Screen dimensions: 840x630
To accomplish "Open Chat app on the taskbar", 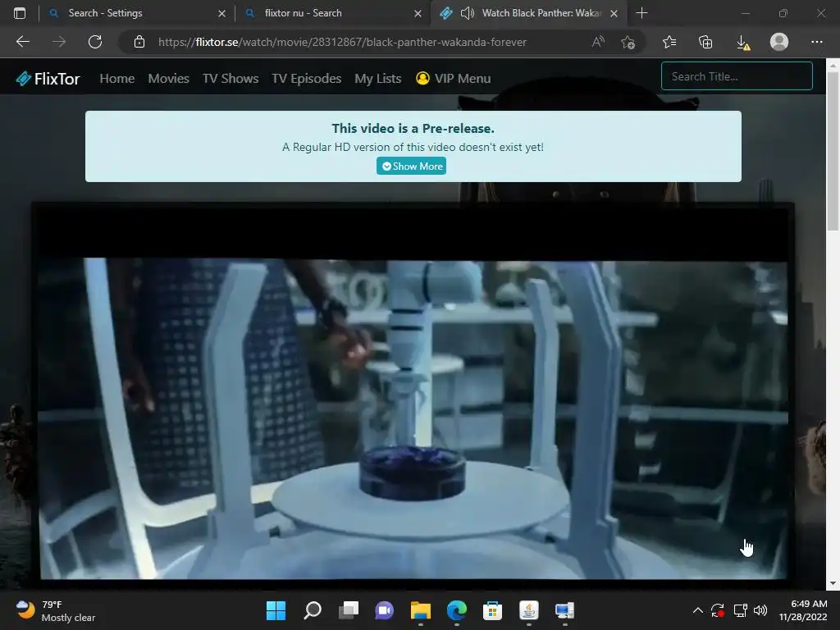I will click(x=384, y=610).
